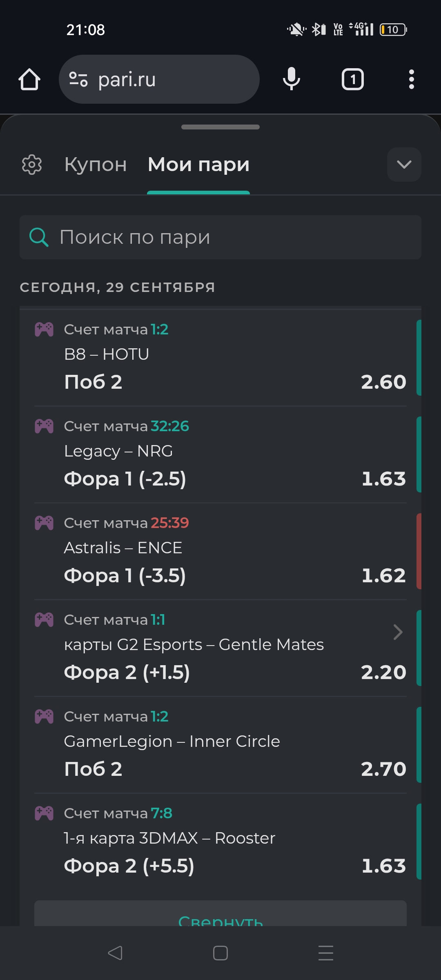Viewport: 441px width, 980px height.
Task: Open the browser three-dot menu
Action: tap(412, 79)
